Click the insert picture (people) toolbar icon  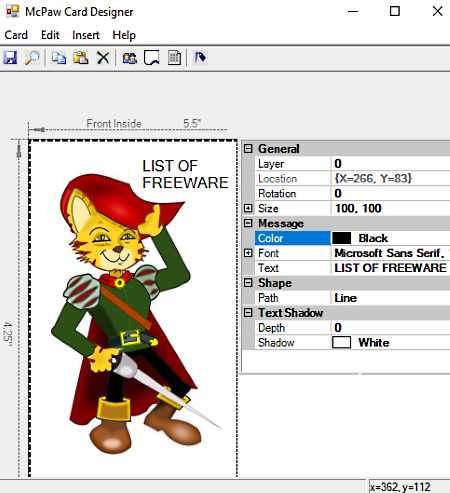[130, 58]
